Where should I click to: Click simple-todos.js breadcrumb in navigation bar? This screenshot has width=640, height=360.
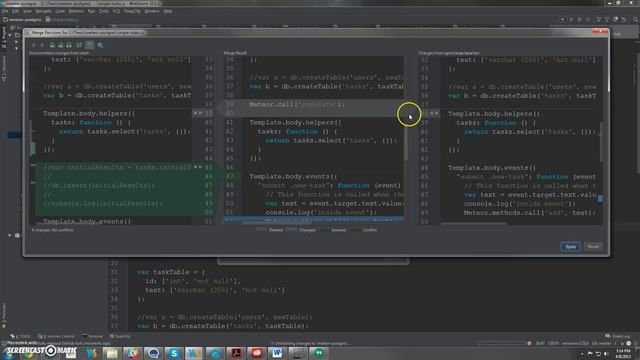tap(62, 20)
